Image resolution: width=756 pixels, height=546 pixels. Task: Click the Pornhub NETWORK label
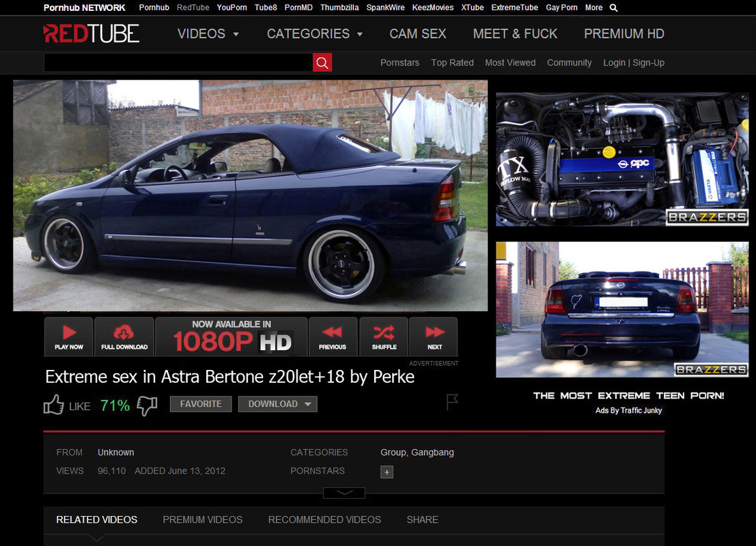point(85,8)
